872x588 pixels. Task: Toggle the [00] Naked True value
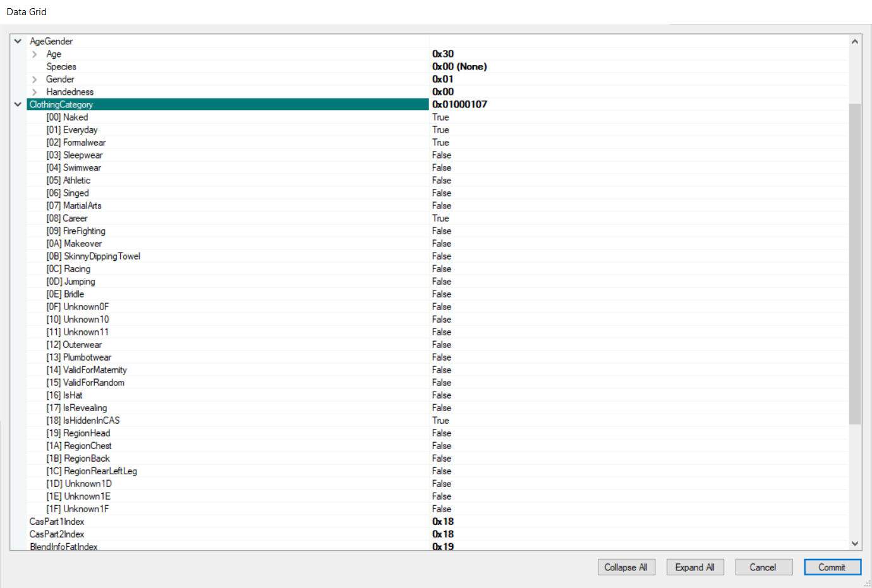tap(440, 117)
